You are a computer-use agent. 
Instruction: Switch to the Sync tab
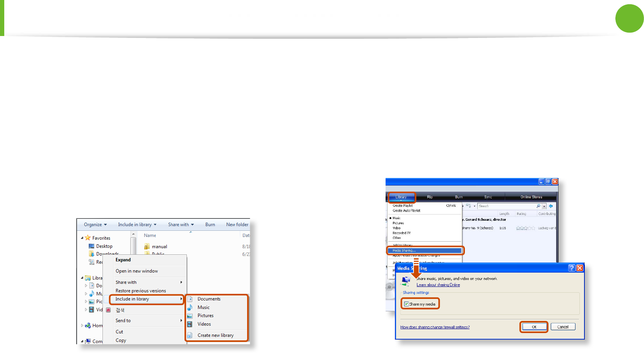coord(488,197)
